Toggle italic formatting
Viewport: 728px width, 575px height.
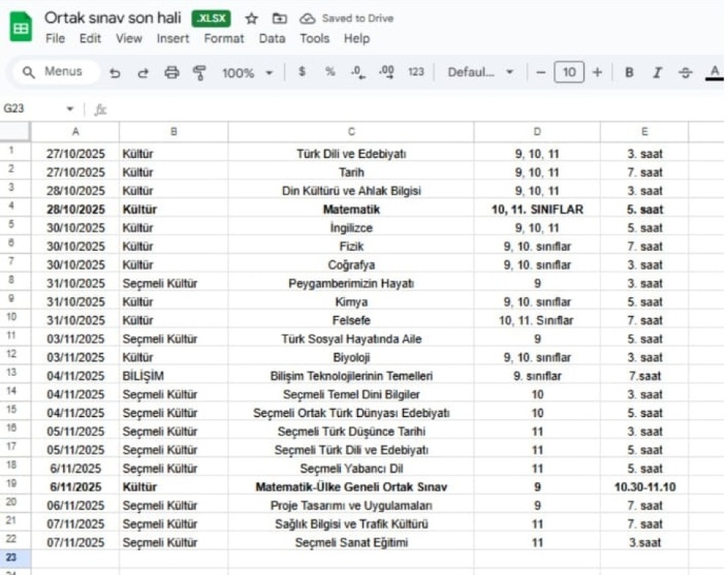pyautogui.click(x=657, y=73)
